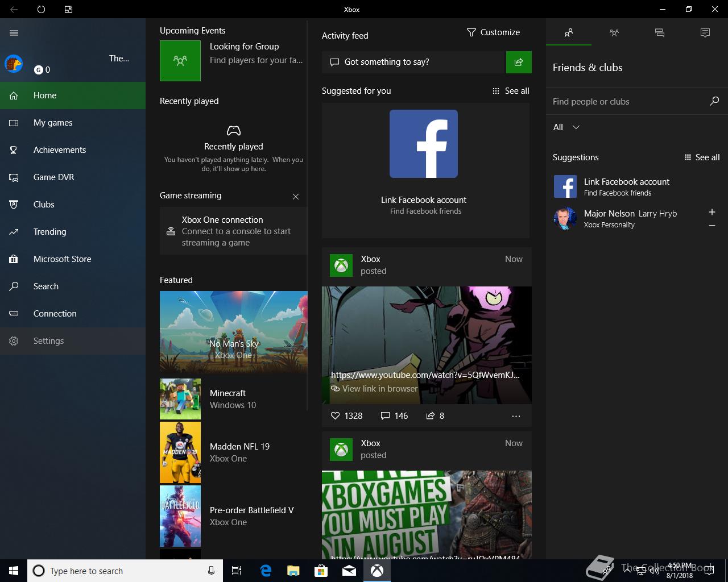Expand the All filter dropdown
This screenshot has width=728, height=582.
tap(566, 127)
